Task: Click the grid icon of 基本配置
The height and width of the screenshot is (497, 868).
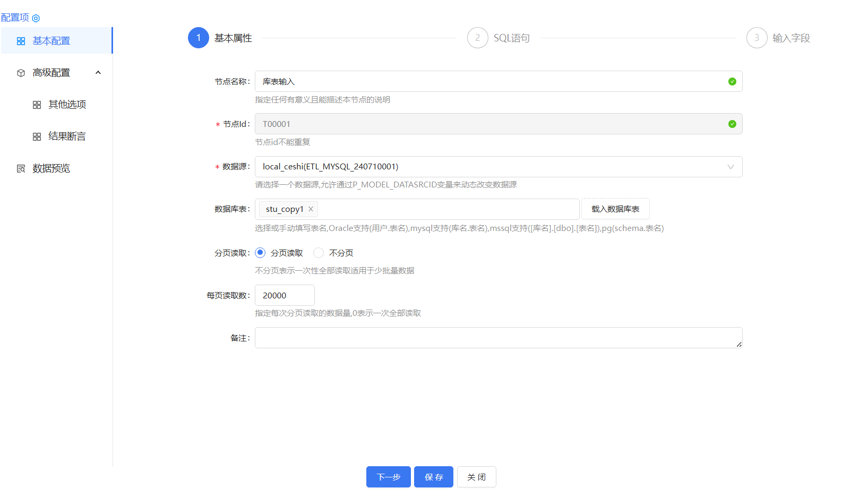Action: (x=21, y=41)
